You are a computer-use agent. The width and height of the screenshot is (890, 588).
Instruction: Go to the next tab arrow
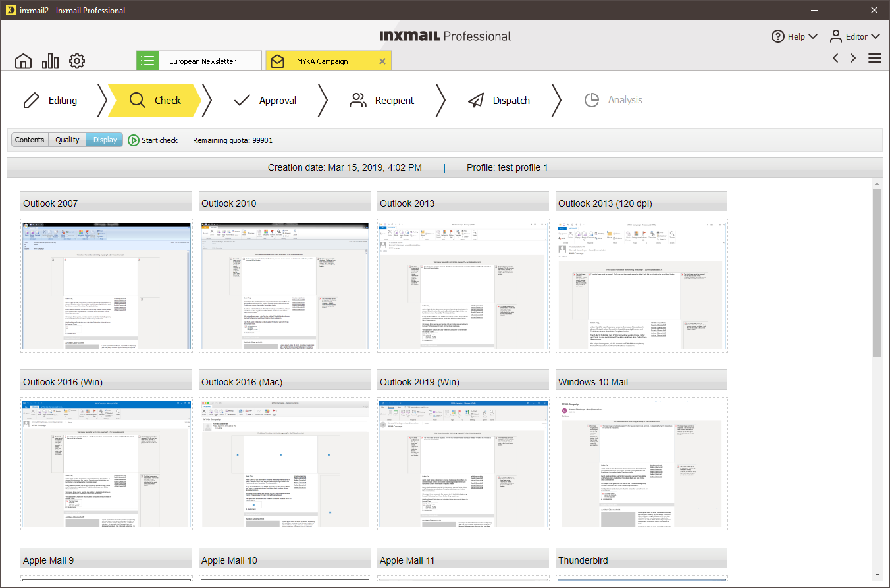(x=853, y=58)
